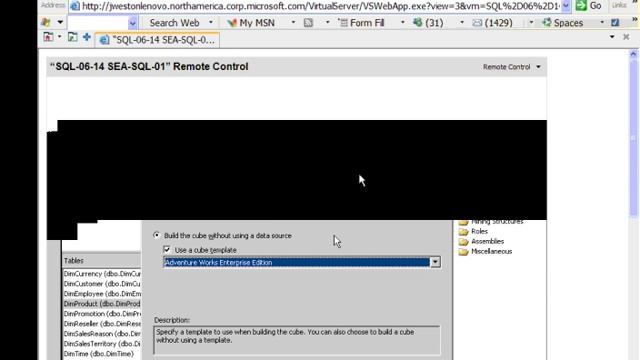Click the My MSN button
Screen dimensions: 640x360
point(251,23)
